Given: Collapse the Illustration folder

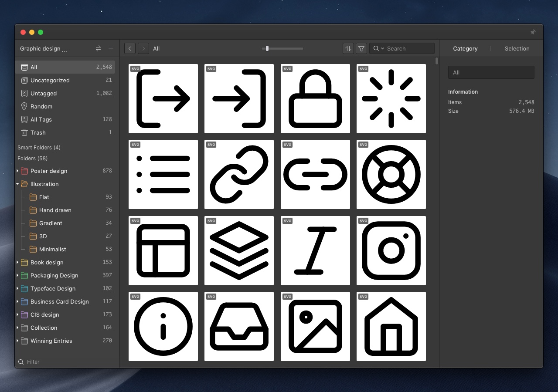Looking at the screenshot, I should coord(17,184).
